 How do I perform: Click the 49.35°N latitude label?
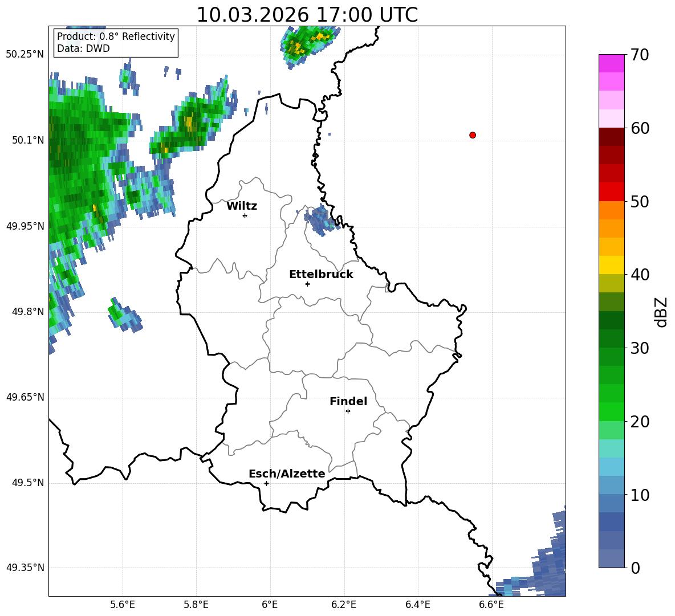tap(25, 568)
